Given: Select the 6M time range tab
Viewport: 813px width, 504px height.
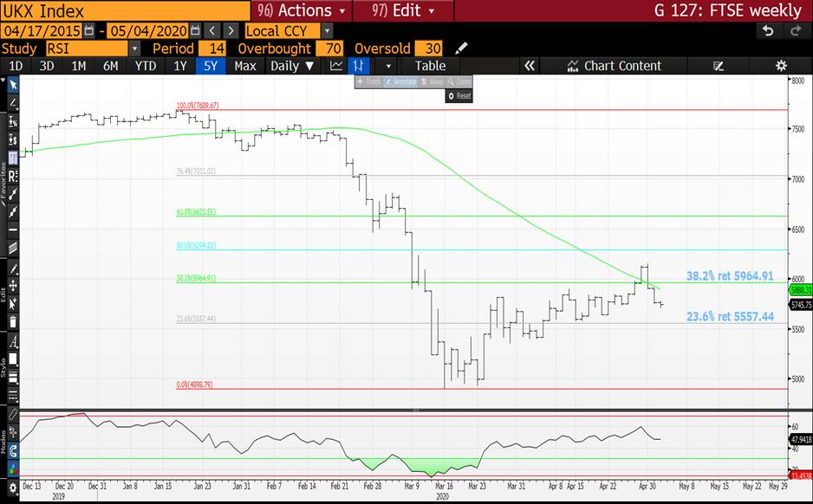Looking at the screenshot, I should click(110, 66).
